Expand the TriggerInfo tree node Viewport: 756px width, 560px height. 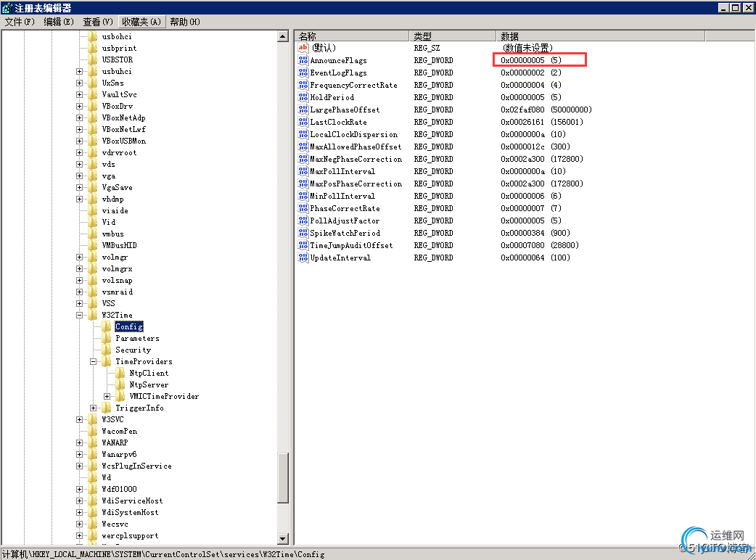(93, 408)
